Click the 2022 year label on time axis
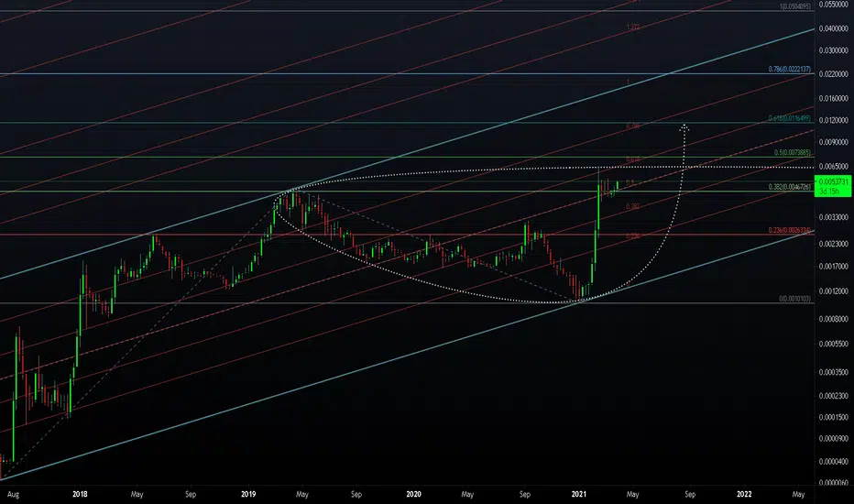Image resolution: width=854 pixels, height=504 pixels. [744, 494]
